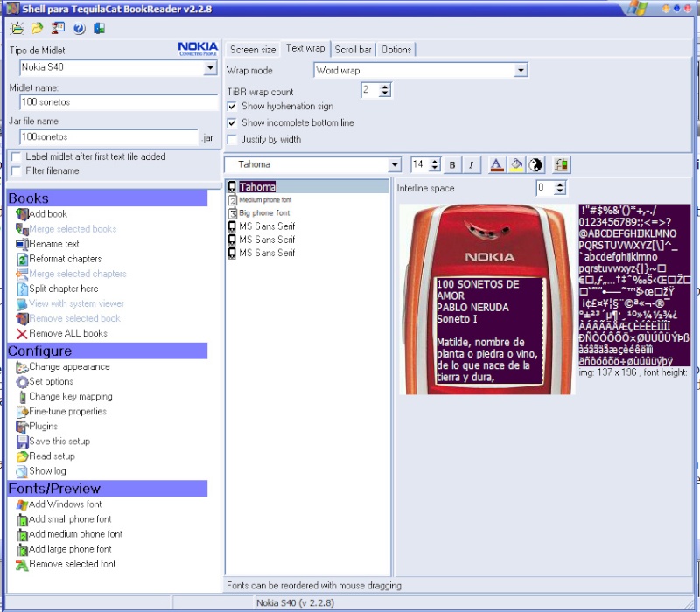Enable Label midlet after first text file added
This screenshot has height=612, width=700.
(16, 157)
